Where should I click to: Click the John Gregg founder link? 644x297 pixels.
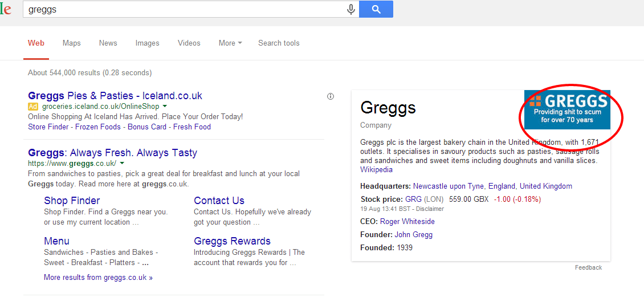click(414, 234)
